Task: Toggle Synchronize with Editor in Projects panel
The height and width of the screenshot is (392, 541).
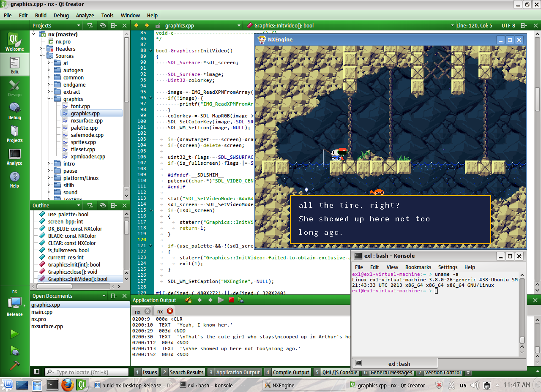Action: 102,25
